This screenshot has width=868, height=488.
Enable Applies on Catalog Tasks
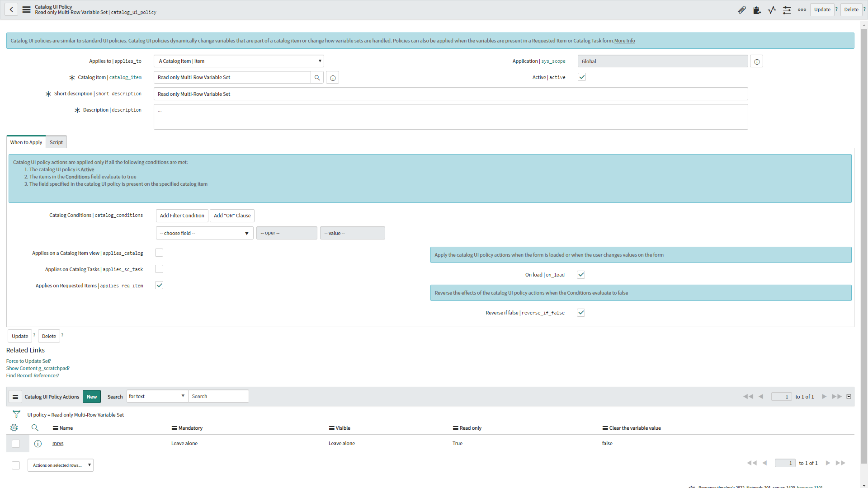159,269
